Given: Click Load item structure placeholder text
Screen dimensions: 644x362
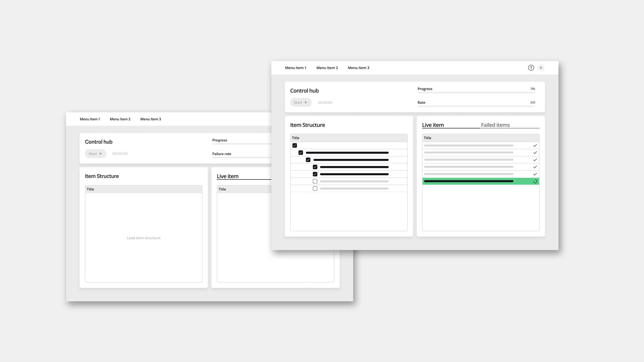Looking at the screenshot, I should 144,238.
